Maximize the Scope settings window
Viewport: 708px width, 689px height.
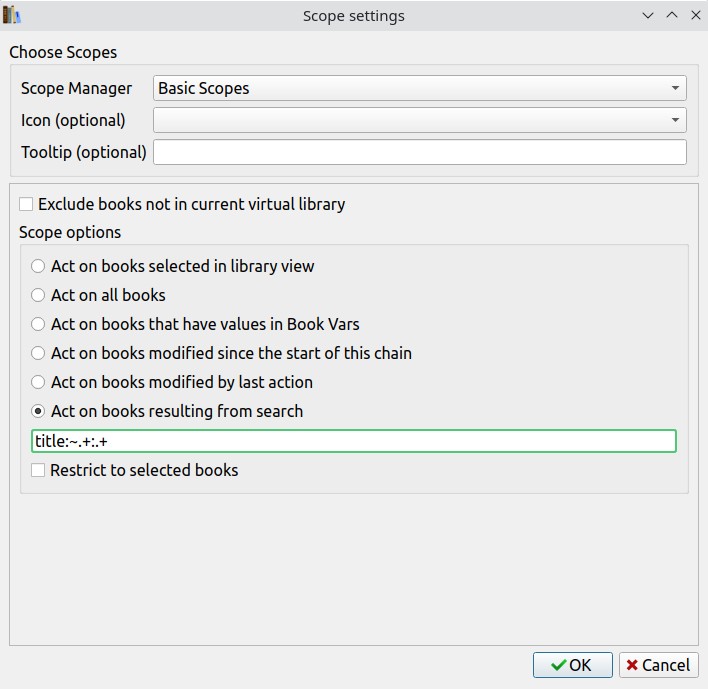pyautogui.click(x=672, y=16)
